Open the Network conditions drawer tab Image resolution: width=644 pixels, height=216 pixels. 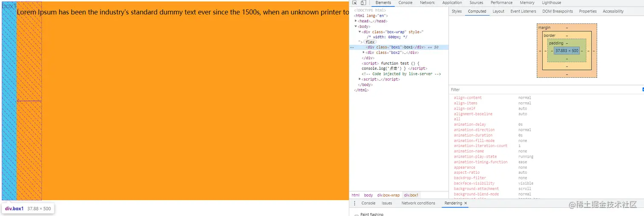[x=418, y=203]
